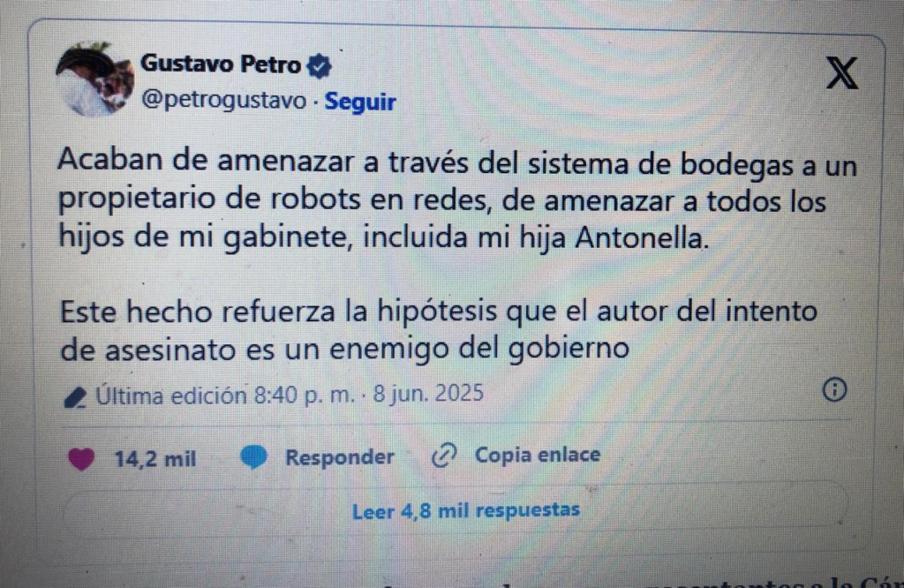Viewport: 904px width, 588px height.
Task: Click the first paragraph about amenazar
Action: (x=458, y=200)
